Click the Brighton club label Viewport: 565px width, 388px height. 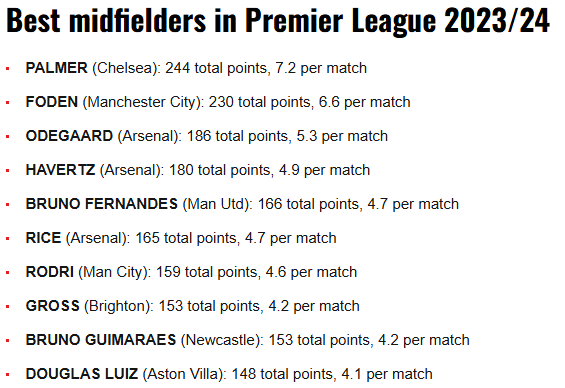[119, 306]
